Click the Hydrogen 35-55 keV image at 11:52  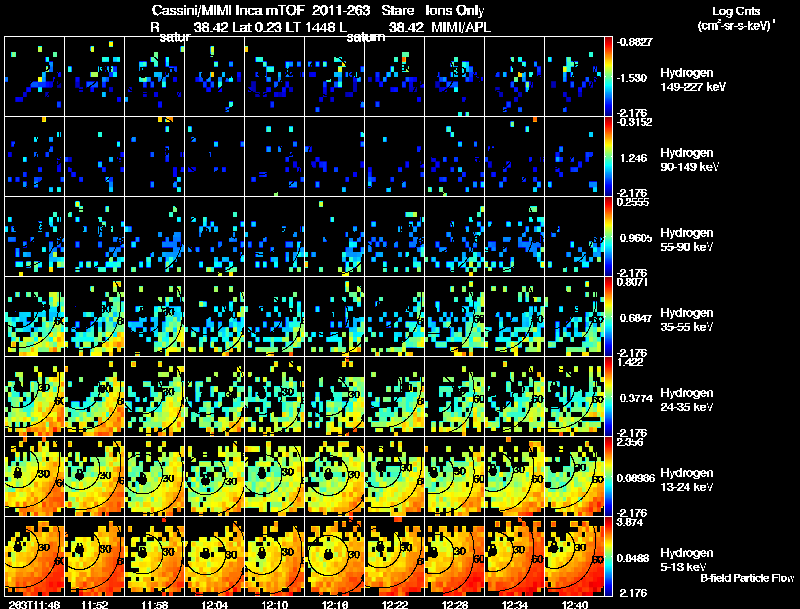pyautogui.click(x=95, y=316)
